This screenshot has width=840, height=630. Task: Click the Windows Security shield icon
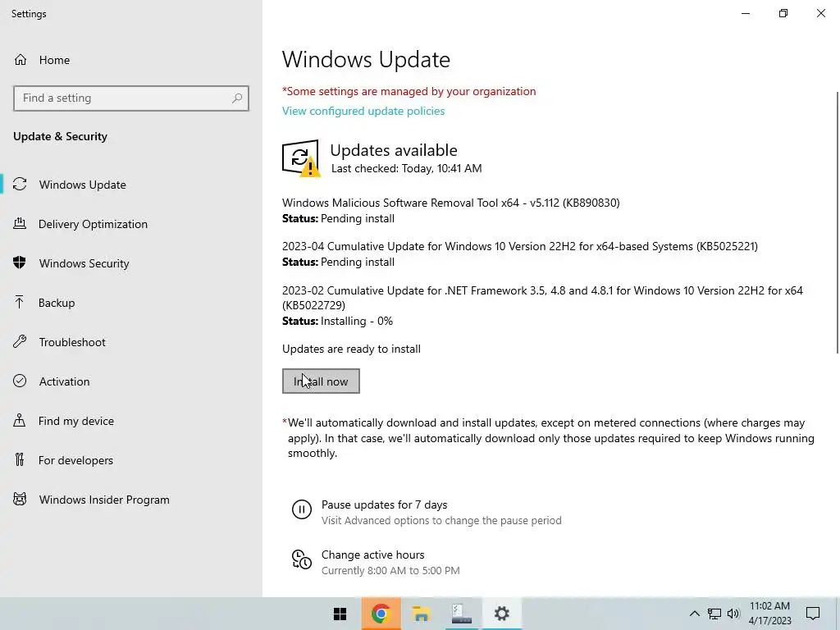click(20, 262)
